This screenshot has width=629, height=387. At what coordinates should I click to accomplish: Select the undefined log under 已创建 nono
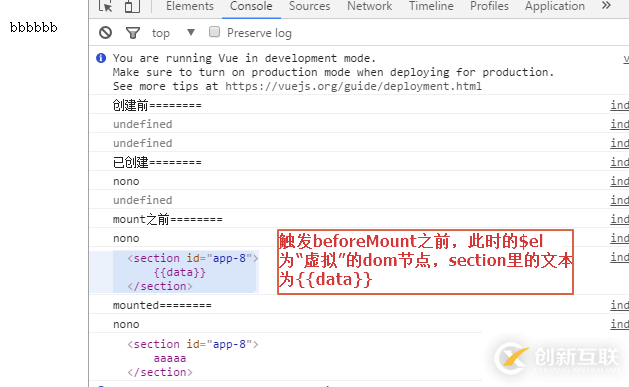(x=142, y=200)
